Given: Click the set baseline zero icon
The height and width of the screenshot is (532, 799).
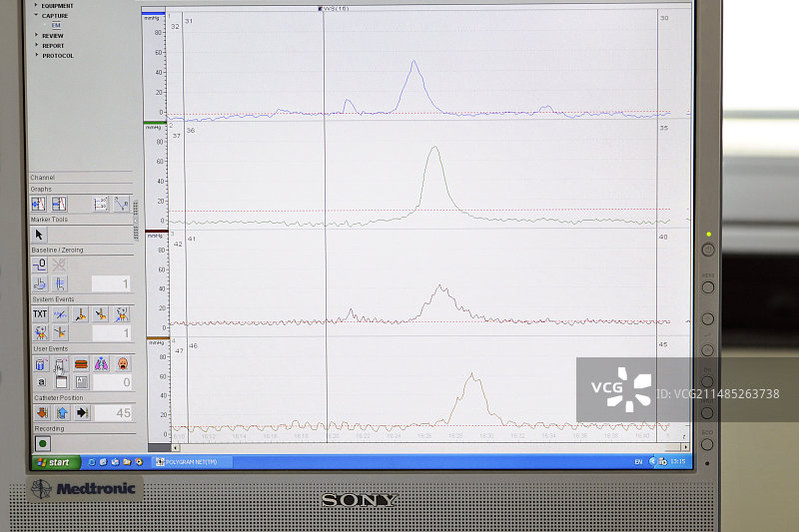Looking at the screenshot, I should click(40, 266).
